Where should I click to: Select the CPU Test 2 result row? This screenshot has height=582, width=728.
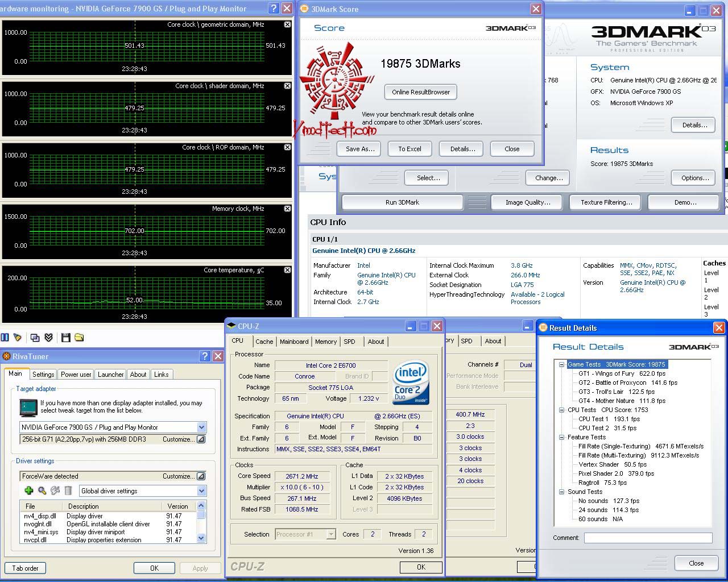pos(607,428)
